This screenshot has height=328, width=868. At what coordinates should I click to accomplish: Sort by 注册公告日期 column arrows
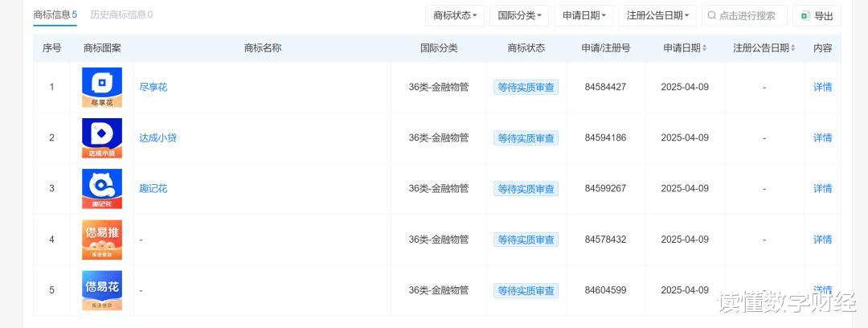(792, 48)
